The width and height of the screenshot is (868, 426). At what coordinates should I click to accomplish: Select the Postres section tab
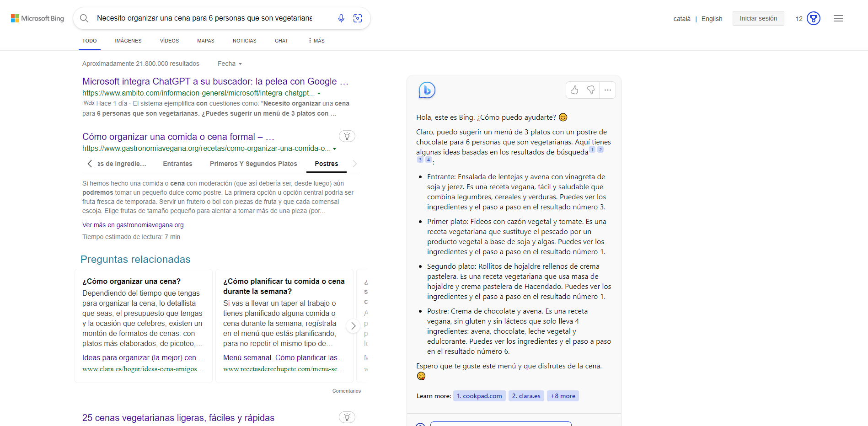coord(327,164)
